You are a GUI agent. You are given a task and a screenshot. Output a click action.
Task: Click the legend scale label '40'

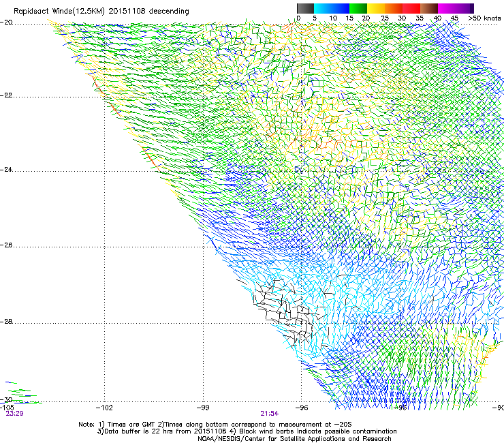[437, 18]
